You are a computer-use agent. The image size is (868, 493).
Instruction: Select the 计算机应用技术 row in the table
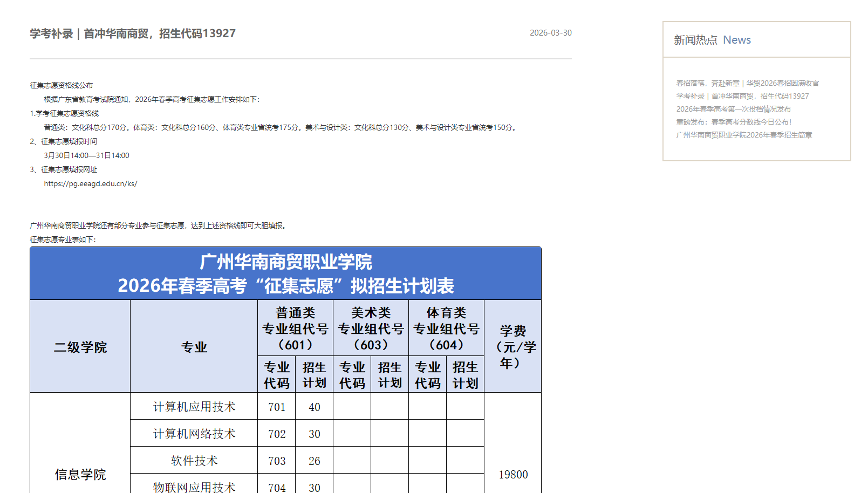pos(195,407)
